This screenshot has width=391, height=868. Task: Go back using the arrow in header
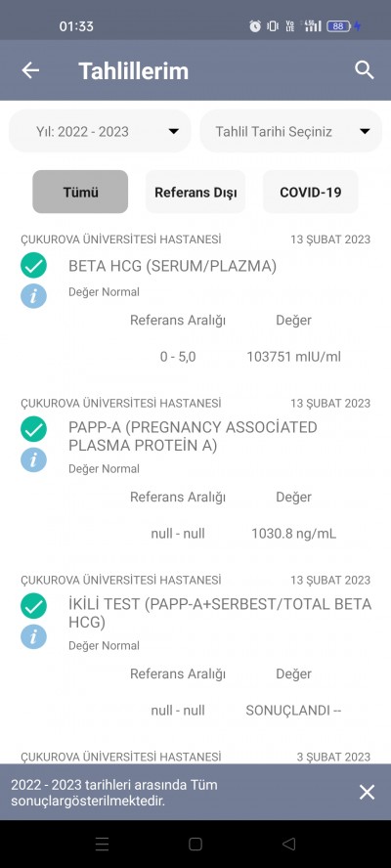tap(30, 70)
